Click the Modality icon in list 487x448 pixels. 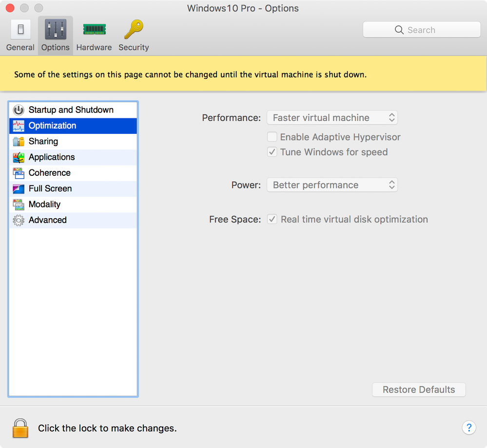19,205
